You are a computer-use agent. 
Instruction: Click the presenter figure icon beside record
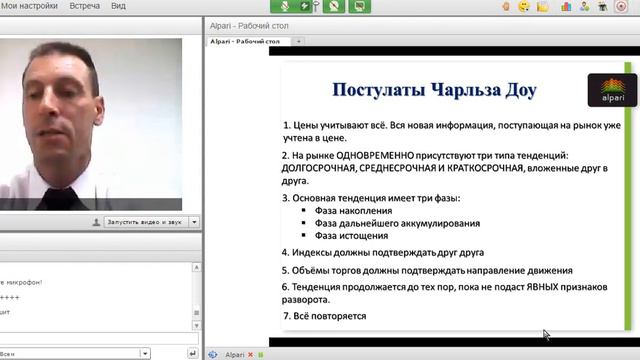click(603, 7)
